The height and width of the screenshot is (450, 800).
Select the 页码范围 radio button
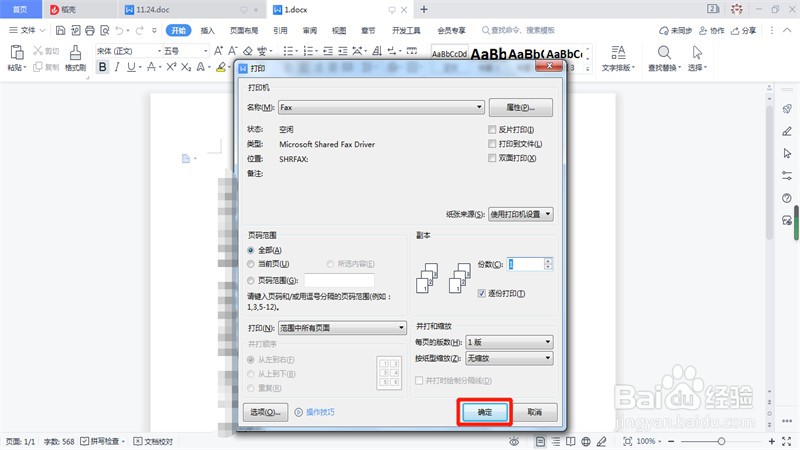point(251,280)
